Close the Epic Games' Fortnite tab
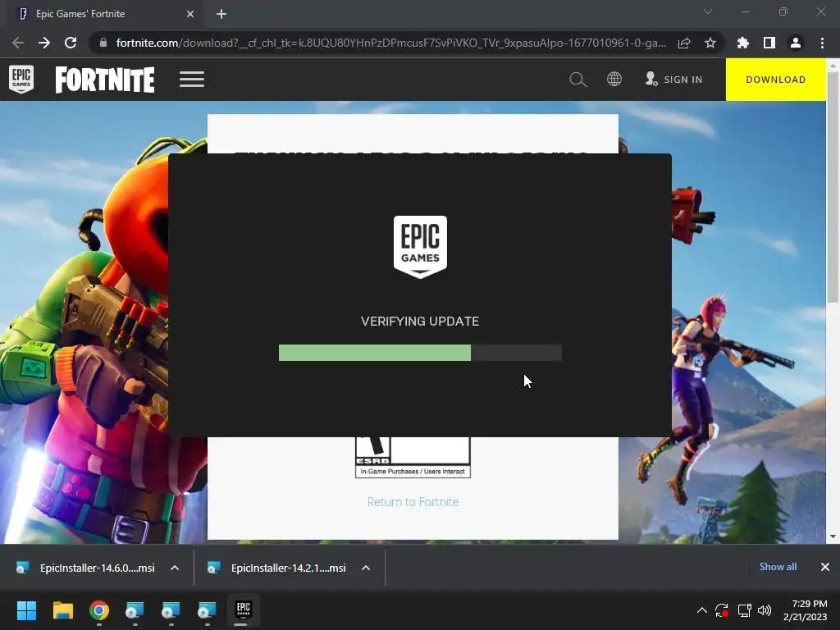 point(190,14)
